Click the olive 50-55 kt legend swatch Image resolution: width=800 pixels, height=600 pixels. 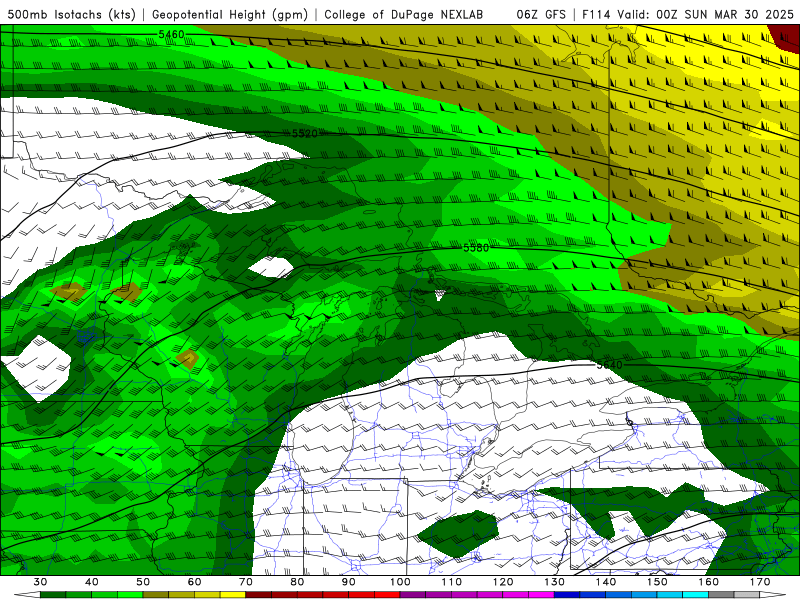pyautogui.click(x=156, y=595)
